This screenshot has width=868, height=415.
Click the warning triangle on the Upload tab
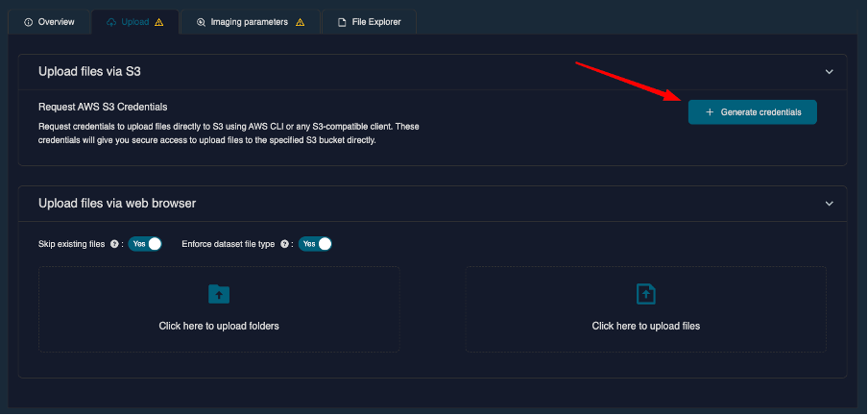159,22
